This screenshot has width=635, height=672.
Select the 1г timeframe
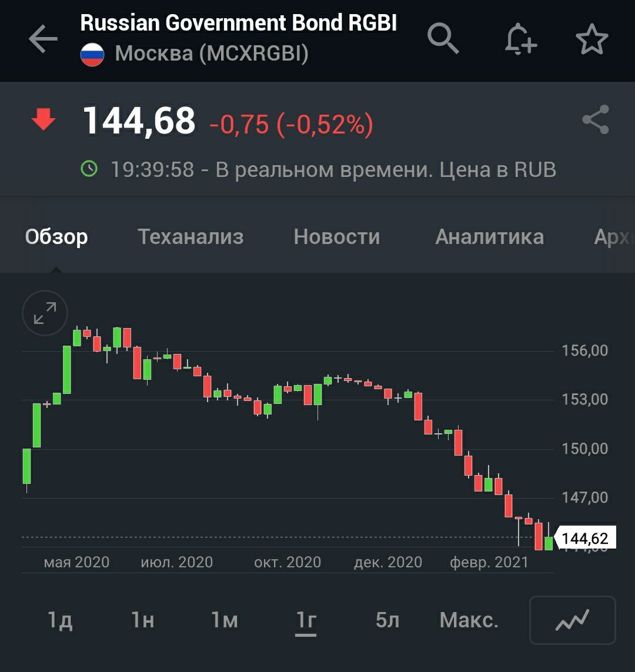point(306,620)
